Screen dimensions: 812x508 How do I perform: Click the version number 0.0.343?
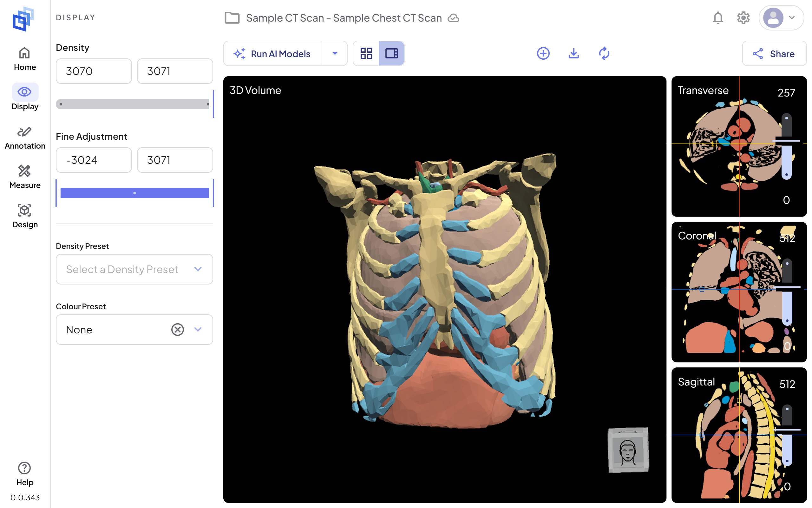[x=25, y=497]
